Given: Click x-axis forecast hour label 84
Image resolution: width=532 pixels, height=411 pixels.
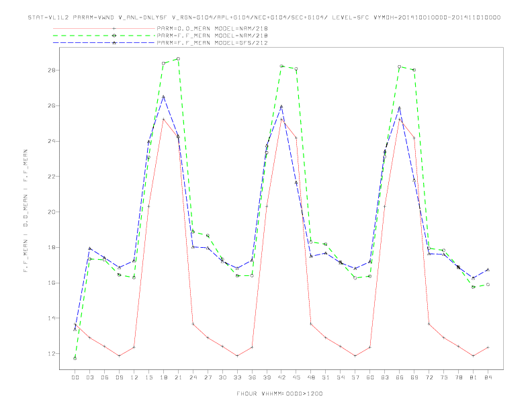Looking at the screenshot, I should 488,377.
